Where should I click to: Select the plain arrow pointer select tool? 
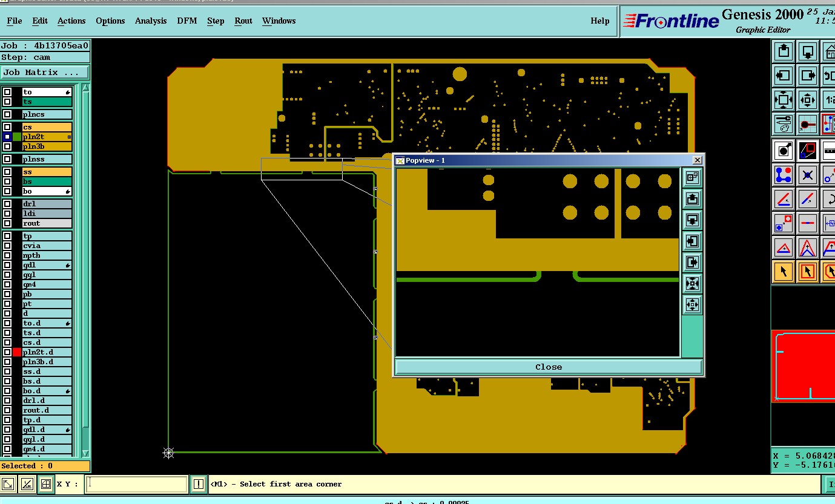click(784, 272)
